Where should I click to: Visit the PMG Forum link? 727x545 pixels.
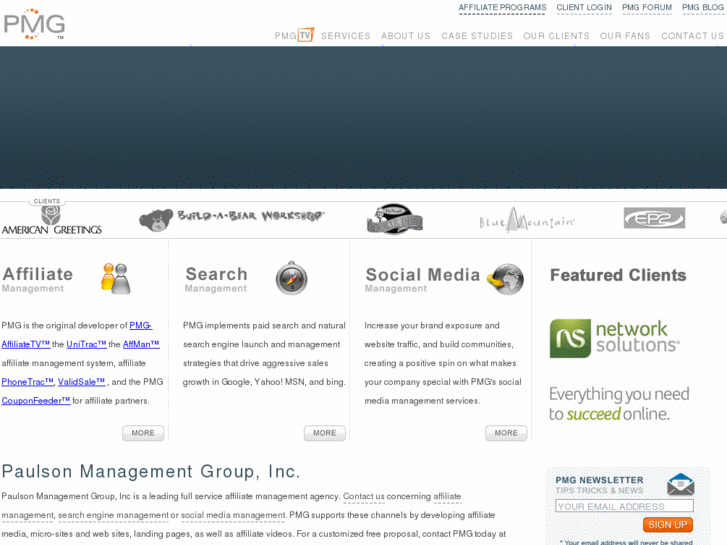click(x=647, y=7)
